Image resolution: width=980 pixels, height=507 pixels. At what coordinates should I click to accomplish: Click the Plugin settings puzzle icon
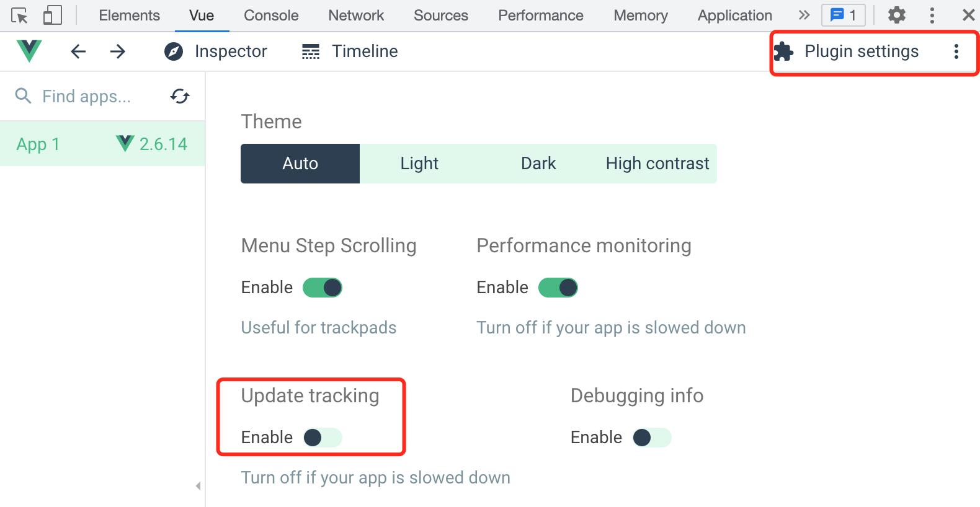click(x=783, y=52)
